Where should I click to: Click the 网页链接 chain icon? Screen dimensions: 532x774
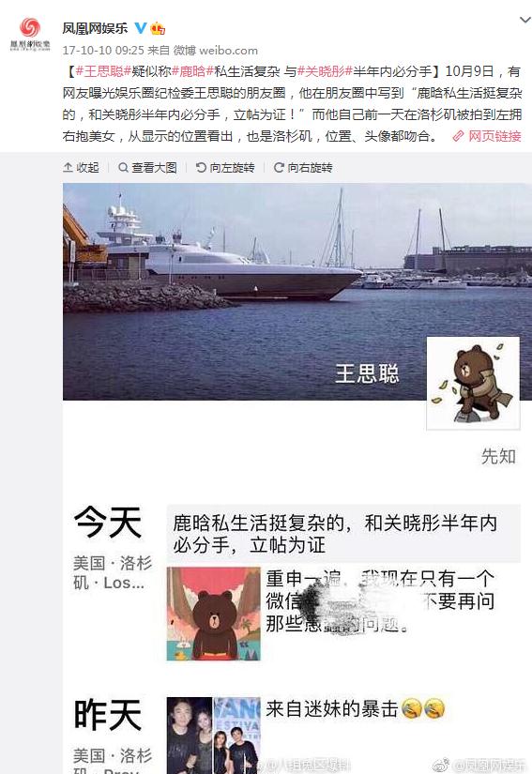click(x=459, y=136)
